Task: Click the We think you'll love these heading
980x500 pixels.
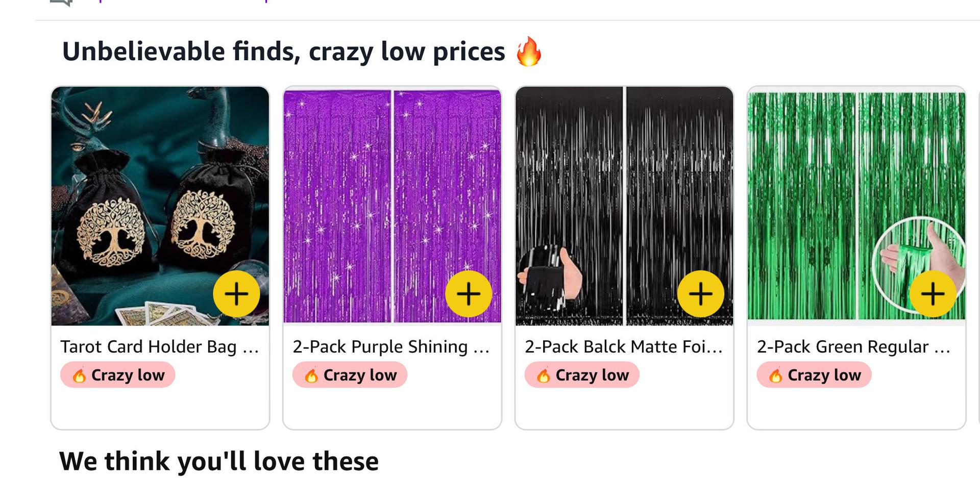Action: 219,461
